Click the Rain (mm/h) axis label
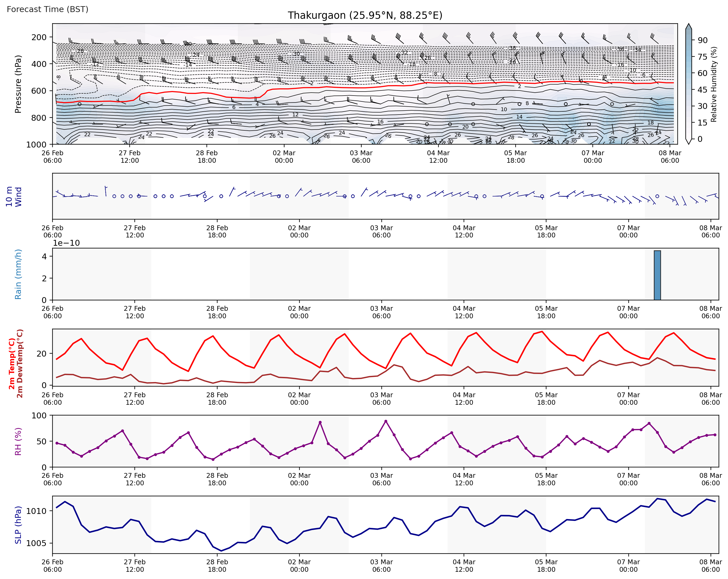The image size is (728, 579). pos(18,274)
